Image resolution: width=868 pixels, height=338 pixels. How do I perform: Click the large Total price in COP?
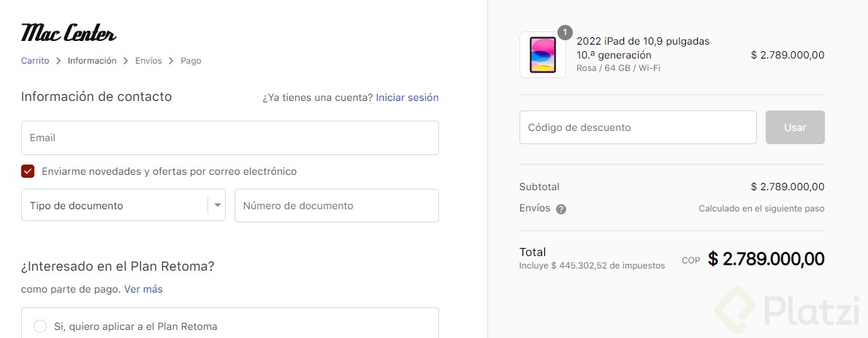click(x=766, y=259)
